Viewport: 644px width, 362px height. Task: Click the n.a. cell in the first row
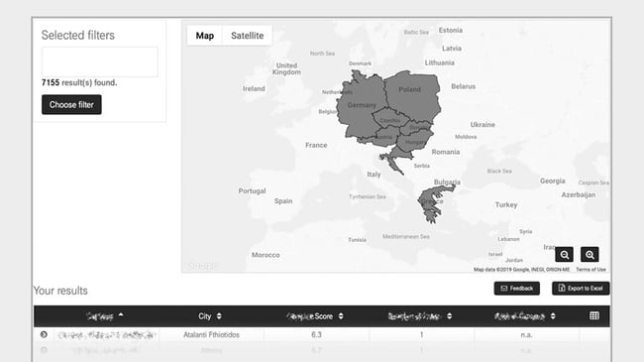tap(526, 335)
